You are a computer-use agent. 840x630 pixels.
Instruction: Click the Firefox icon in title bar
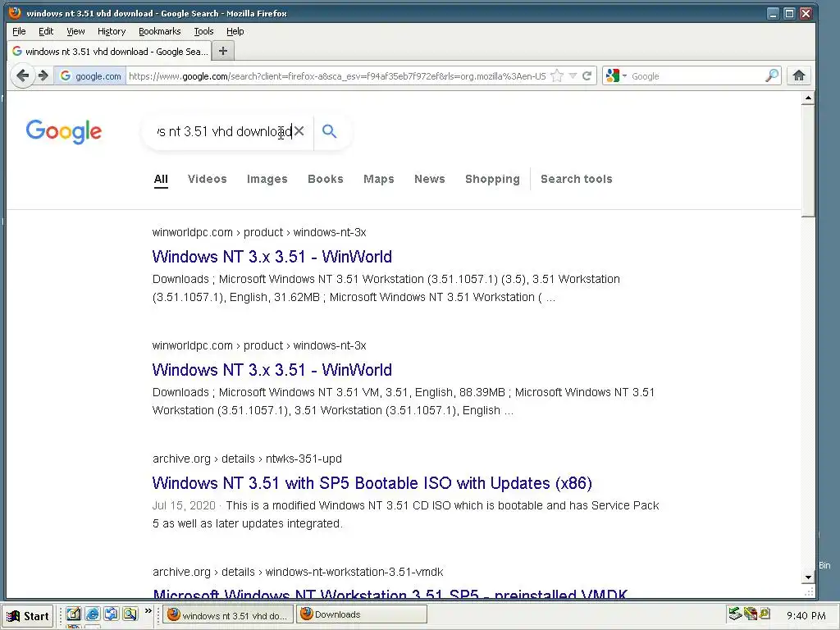pyautogui.click(x=15, y=13)
